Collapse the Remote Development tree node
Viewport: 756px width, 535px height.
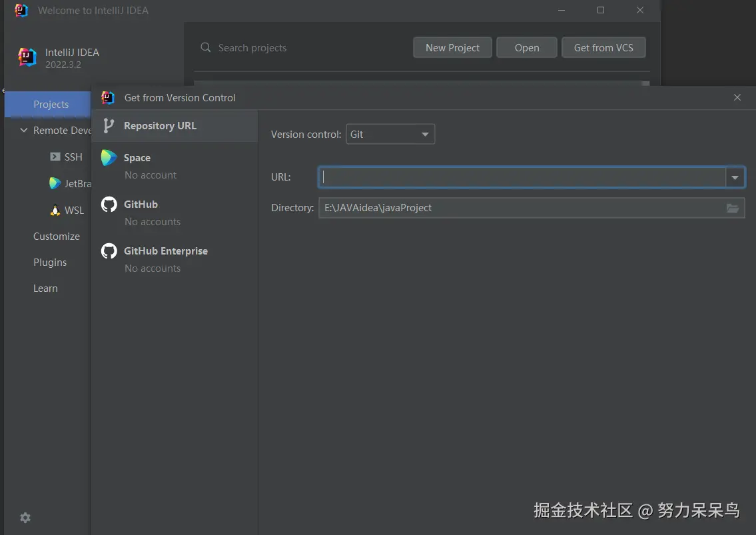[x=23, y=131]
